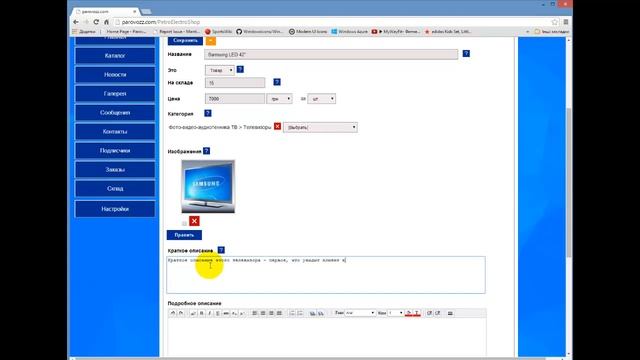
Task: Click the orange button beside Сохранить
Action: (x=211, y=40)
